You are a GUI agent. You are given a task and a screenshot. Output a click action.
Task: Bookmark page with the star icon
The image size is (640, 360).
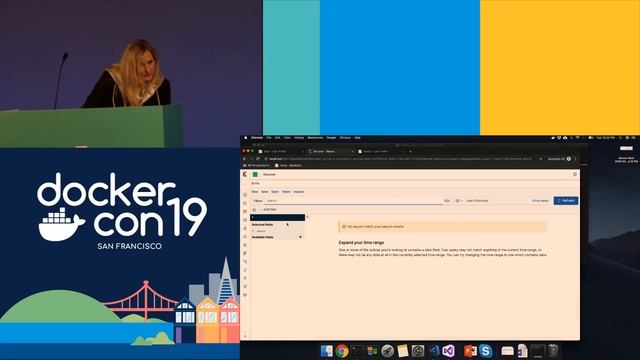(540, 159)
